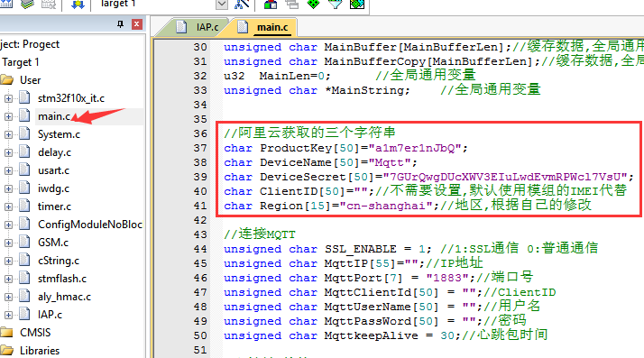Select stm32f10x_it.c in the project tree
Viewport: 644px width, 358px height.
pos(71,98)
